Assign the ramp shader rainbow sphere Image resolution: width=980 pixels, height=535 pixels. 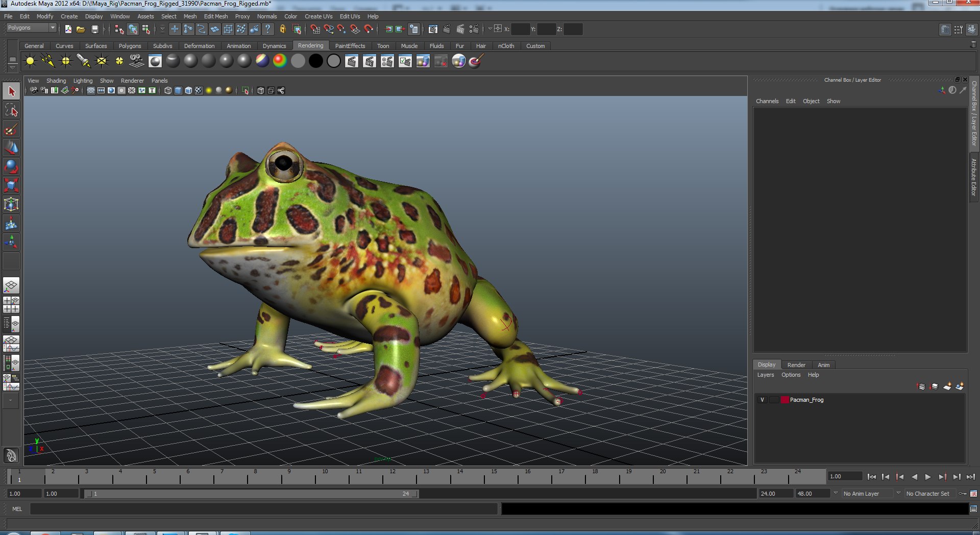280,61
